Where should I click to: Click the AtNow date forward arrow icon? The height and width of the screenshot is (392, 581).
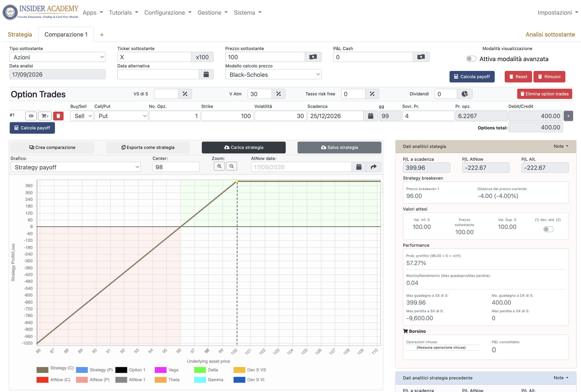(373, 167)
